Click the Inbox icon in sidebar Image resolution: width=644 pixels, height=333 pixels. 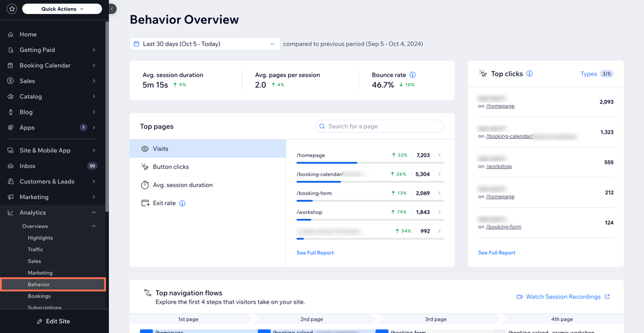point(11,166)
